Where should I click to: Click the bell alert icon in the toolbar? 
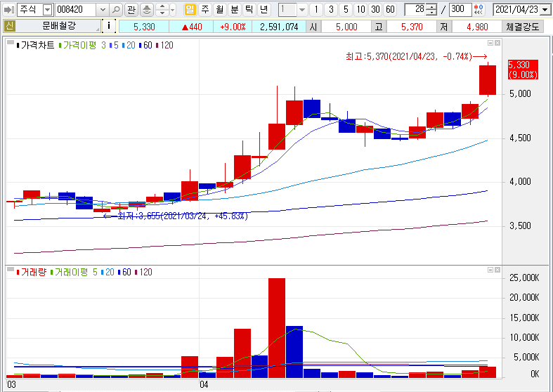147,10
